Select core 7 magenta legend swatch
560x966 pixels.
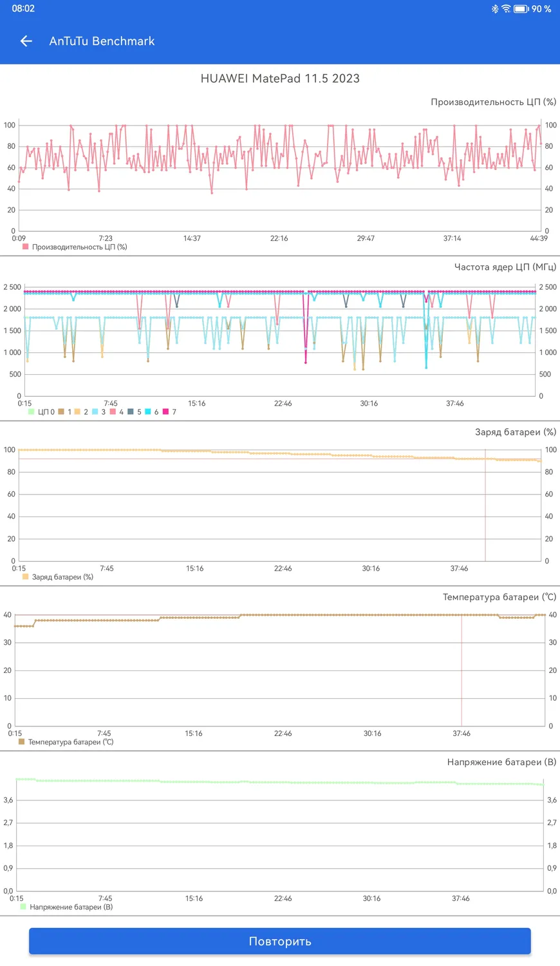click(165, 412)
